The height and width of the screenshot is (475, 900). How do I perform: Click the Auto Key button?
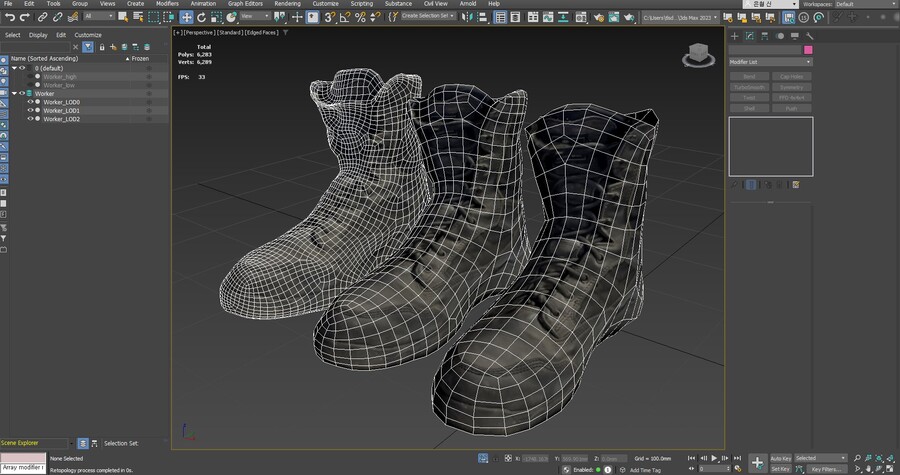pos(780,458)
